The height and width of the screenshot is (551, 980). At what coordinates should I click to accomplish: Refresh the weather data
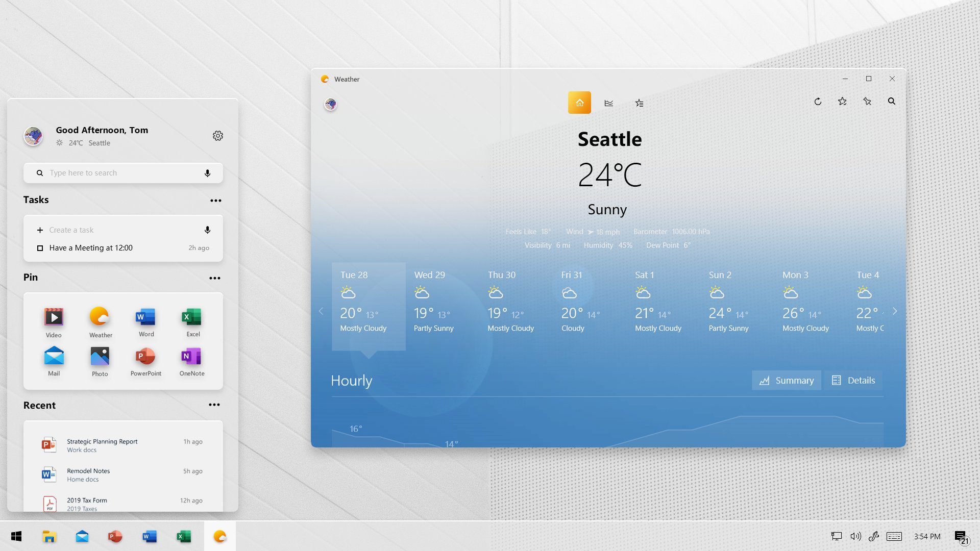(818, 102)
